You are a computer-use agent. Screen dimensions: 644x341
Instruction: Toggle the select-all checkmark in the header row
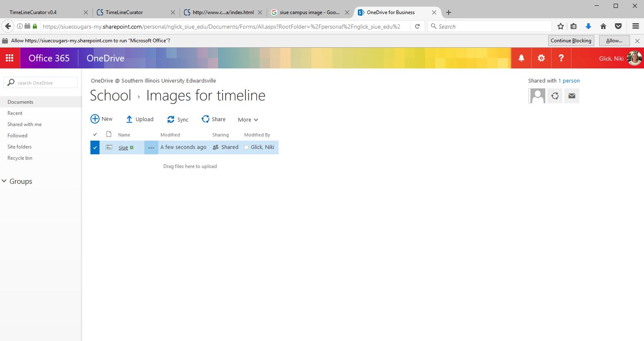coord(95,134)
